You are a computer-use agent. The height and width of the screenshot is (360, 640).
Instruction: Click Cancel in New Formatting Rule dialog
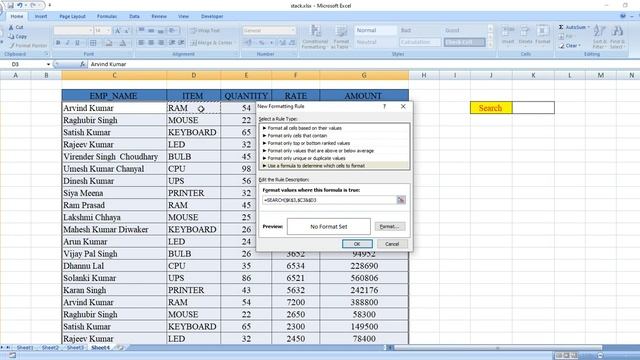click(x=392, y=244)
